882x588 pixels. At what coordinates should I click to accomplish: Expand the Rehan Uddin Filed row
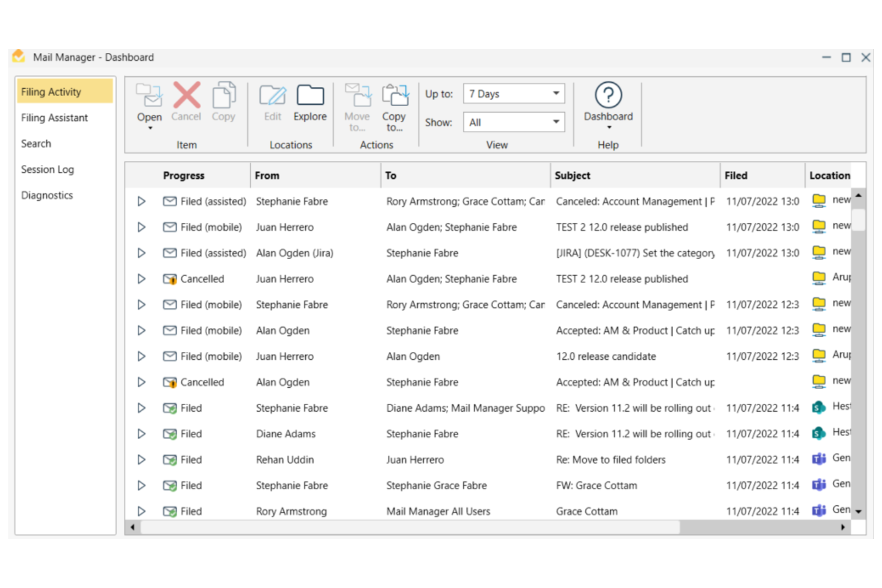pyautogui.click(x=141, y=459)
